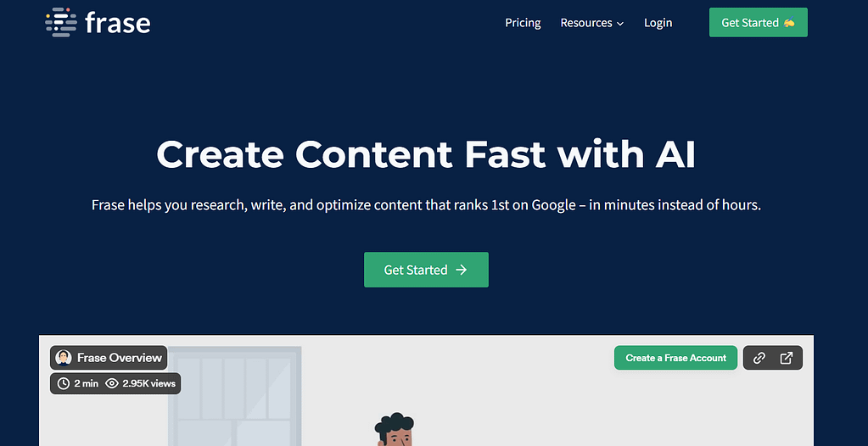Go to the Login page
The image size is (868, 446).
pos(658,23)
